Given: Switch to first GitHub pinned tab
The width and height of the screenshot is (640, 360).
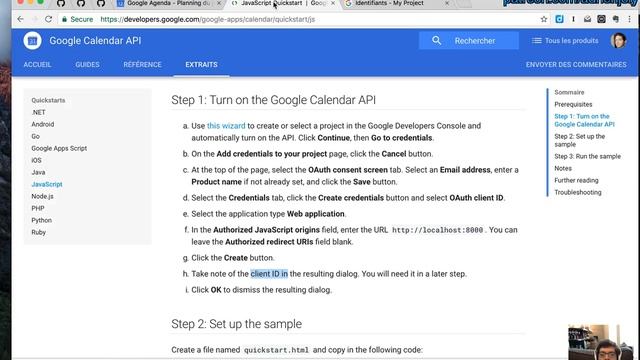Looking at the screenshot, I should 61,3.
